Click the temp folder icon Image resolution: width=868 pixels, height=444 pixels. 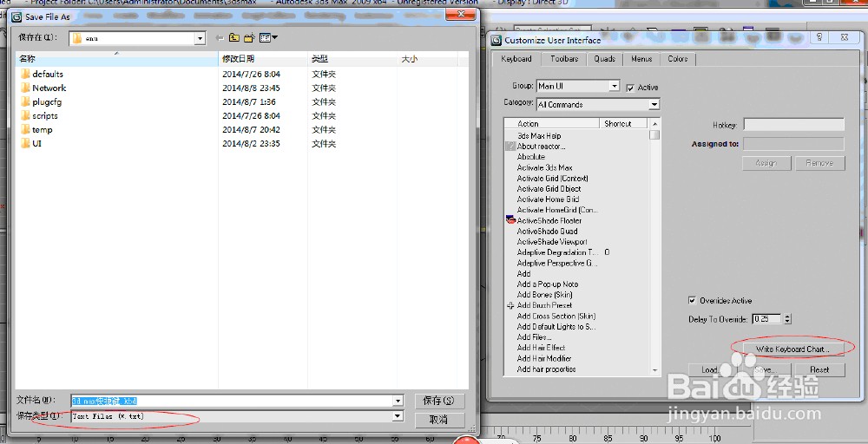[25, 129]
